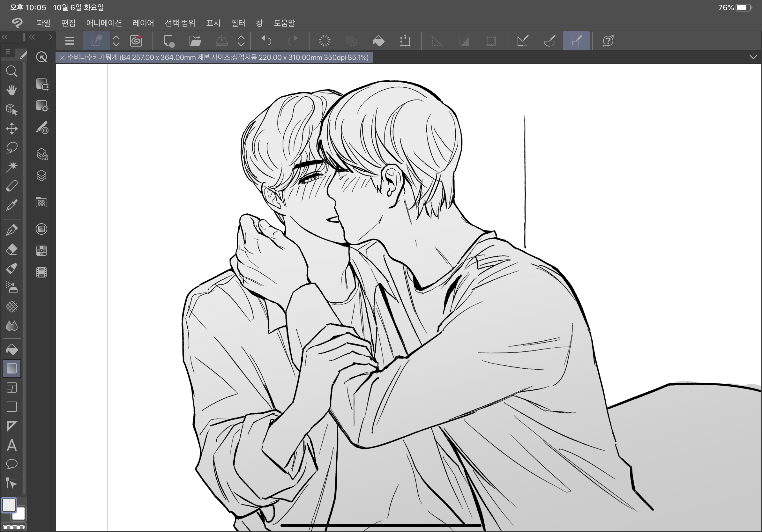The width and height of the screenshot is (762, 532).
Task: Collapse the tool palette with double arrows
Action: (x=5, y=37)
